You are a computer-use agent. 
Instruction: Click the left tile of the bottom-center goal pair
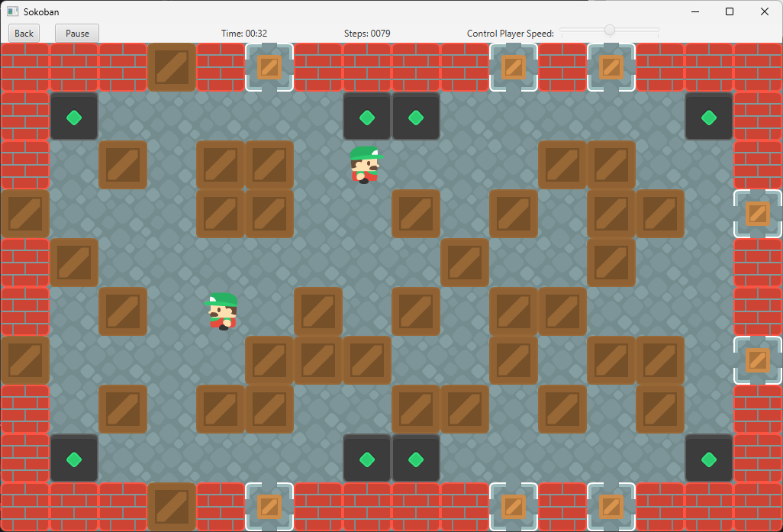[x=367, y=457]
